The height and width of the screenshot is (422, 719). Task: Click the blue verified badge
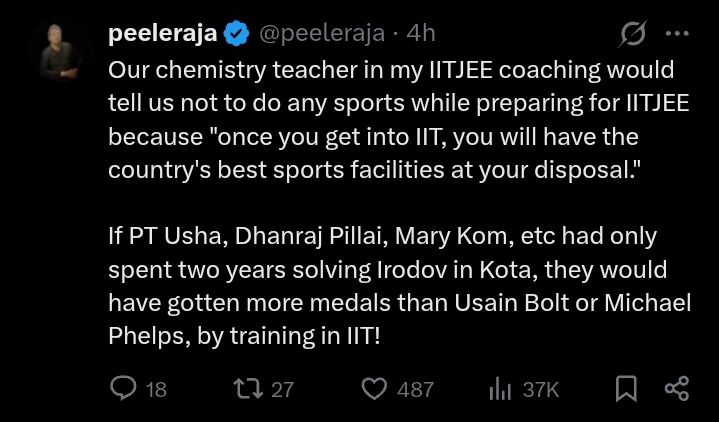tap(236, 34)
